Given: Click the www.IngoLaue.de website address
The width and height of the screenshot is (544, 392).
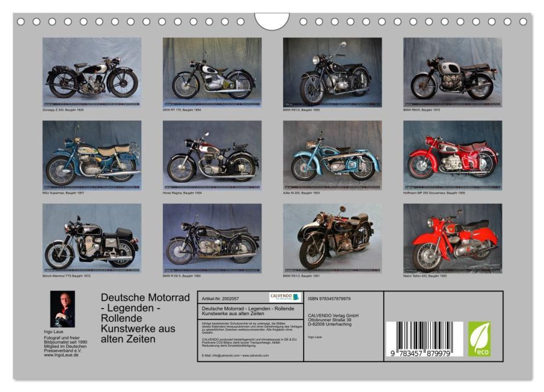Looking at the screenshot, I should click(61, 355).
